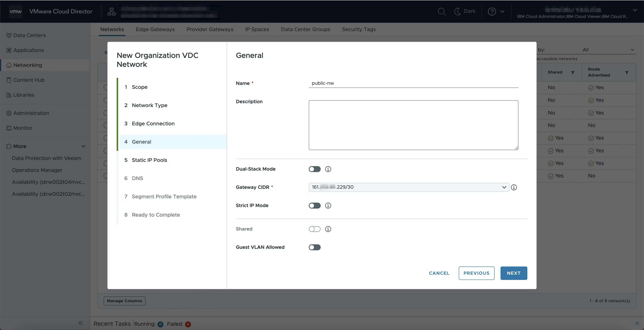Click the NEXT button
Image resolution: width=644 pixels, height=330 pixels.
pos(514,273)
